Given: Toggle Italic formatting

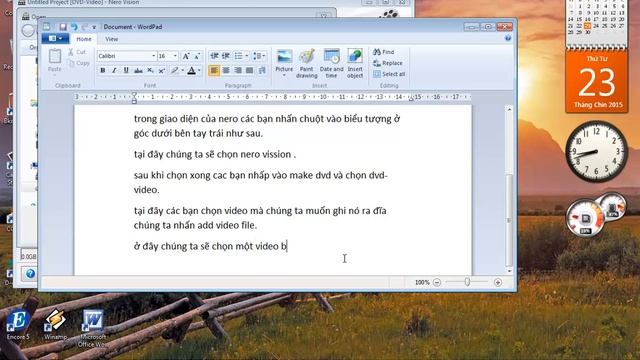Looking at the screenshot, I should tap(114, 71).
